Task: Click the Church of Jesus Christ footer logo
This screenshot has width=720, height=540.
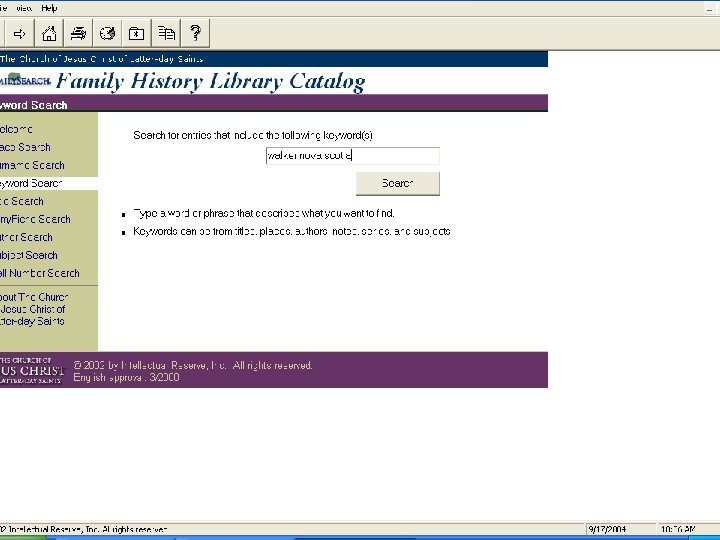Action: pos(32,370)
